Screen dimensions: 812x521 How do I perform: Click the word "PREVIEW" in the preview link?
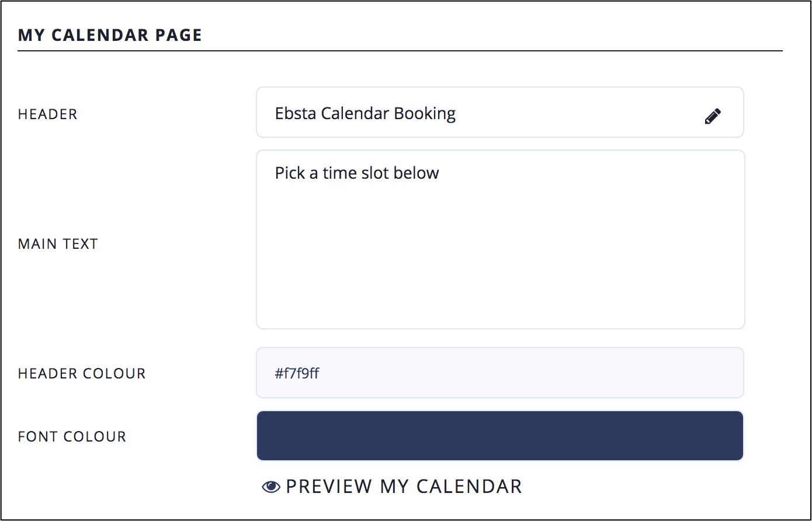pos(329,487)
